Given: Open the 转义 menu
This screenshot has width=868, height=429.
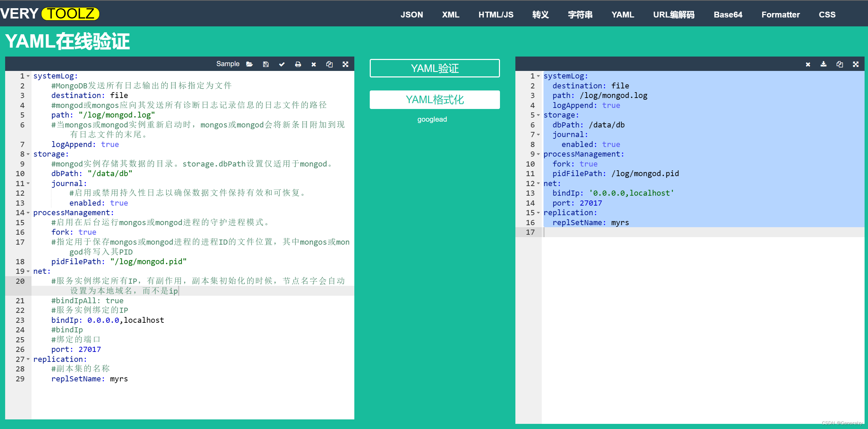Looking at the screenshot, I should coord(540,15).
